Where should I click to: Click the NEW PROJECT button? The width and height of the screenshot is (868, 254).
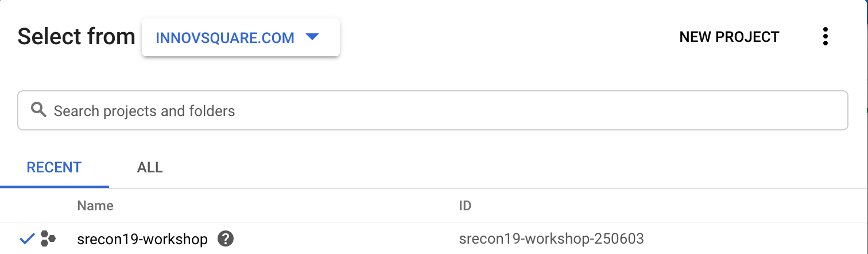tap(729, 37)
